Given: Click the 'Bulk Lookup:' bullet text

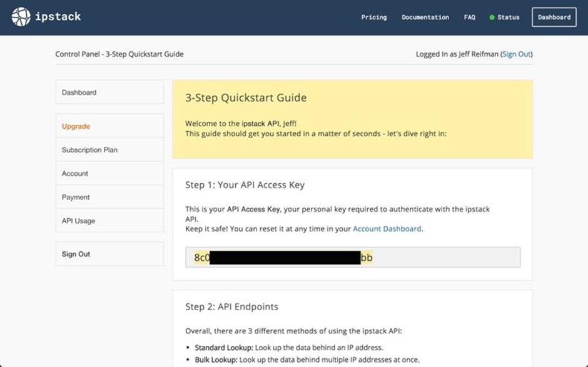Looking at the screenshot, I should point(216,359).
